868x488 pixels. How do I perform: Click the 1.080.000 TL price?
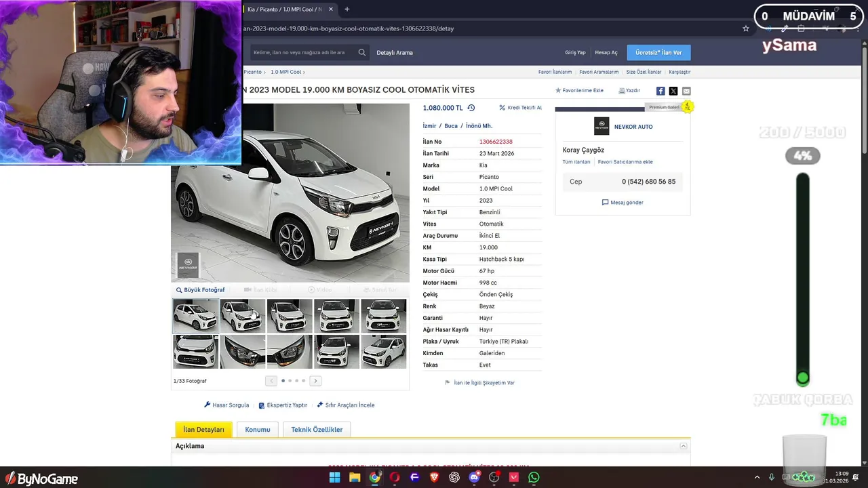443,108
